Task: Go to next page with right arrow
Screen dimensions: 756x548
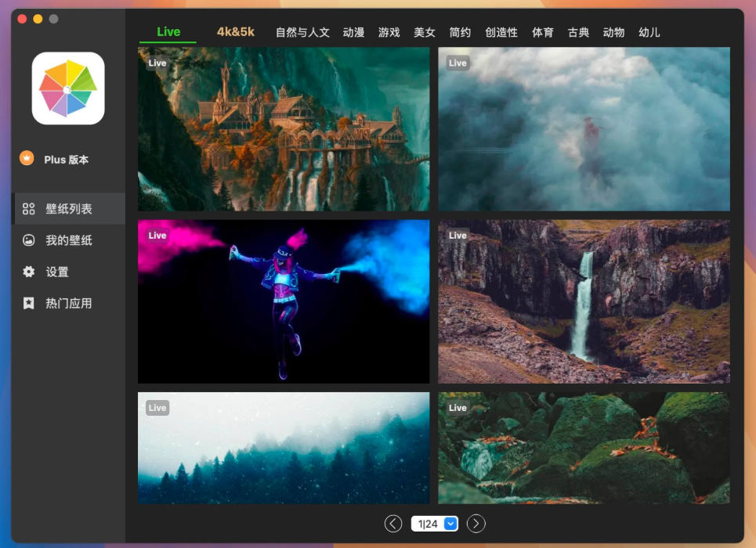Action: (x=476, y=524)
